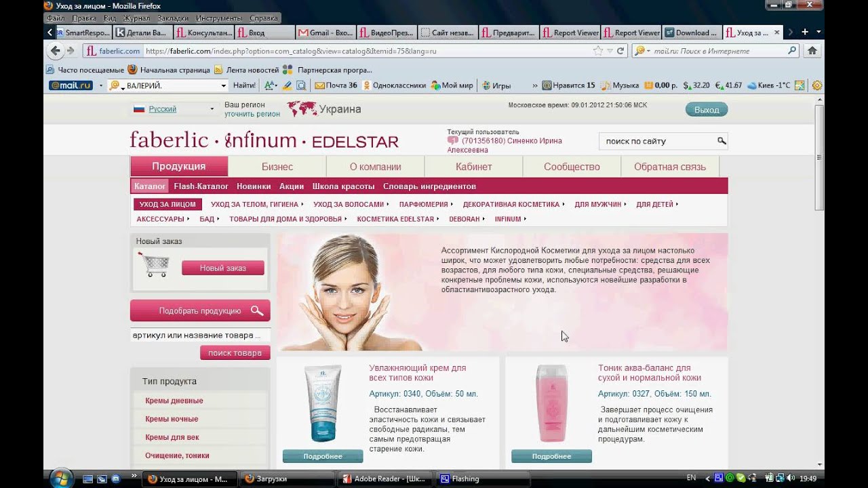Switch to the Gmail browser tab
Viewport: 868px width, 488px height.
pyautogui.click(x=326, y=32)
